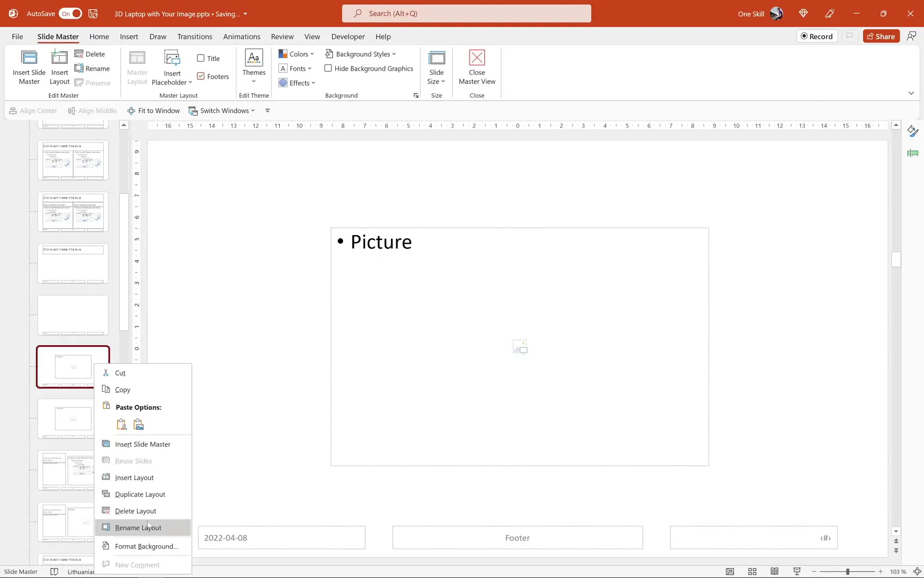Open Insert Placeholder gallery
The width and height of the screenshot is (924, 578).
172,67
